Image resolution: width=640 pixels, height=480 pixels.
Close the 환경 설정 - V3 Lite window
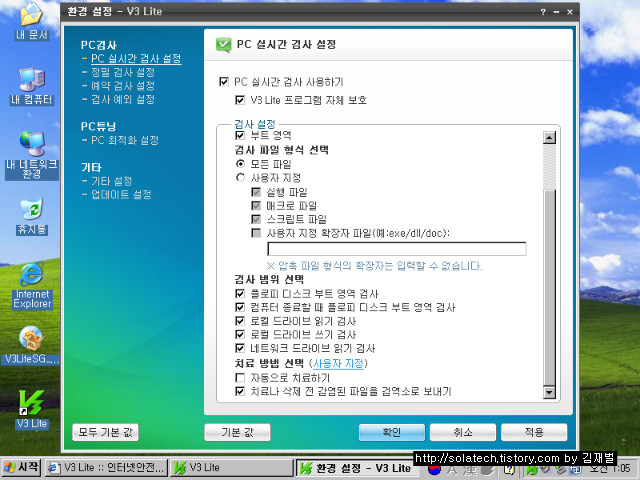click(x=570, y=12)
